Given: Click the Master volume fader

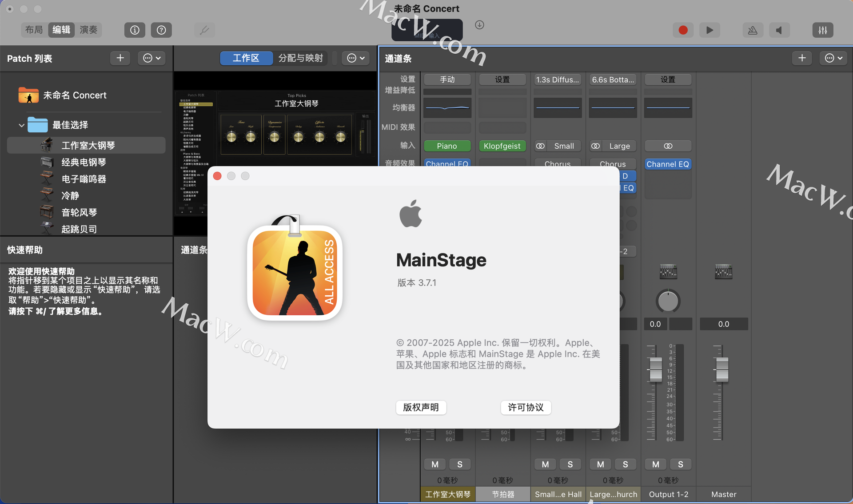Looking at the screenshot, I should [x=722, y=369].
